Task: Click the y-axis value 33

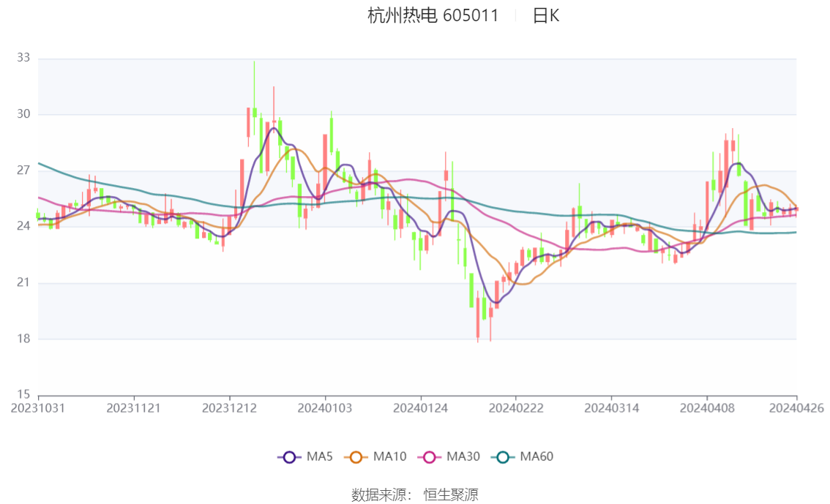Action: point(23,58)
